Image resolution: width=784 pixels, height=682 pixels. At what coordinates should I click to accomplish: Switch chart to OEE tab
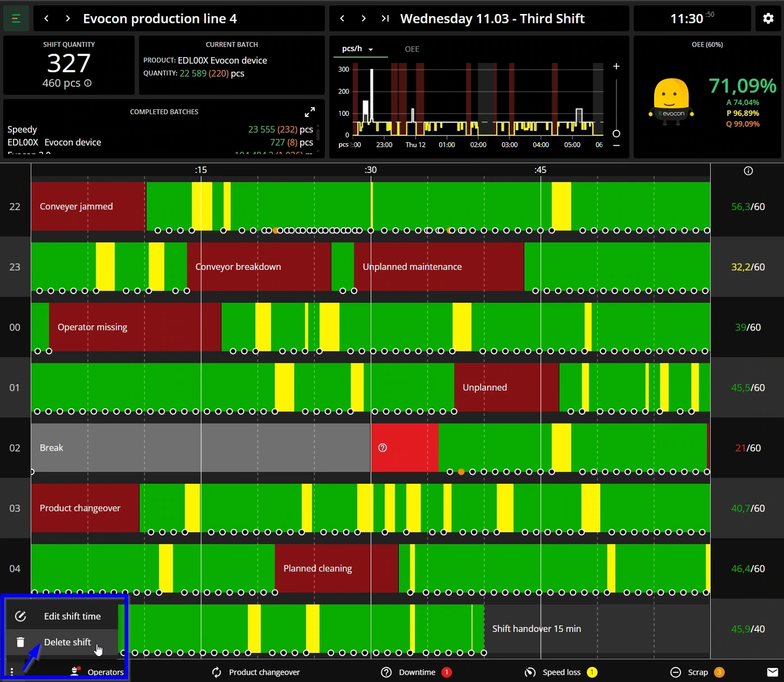pyautogui.click(x=412, y=49)
